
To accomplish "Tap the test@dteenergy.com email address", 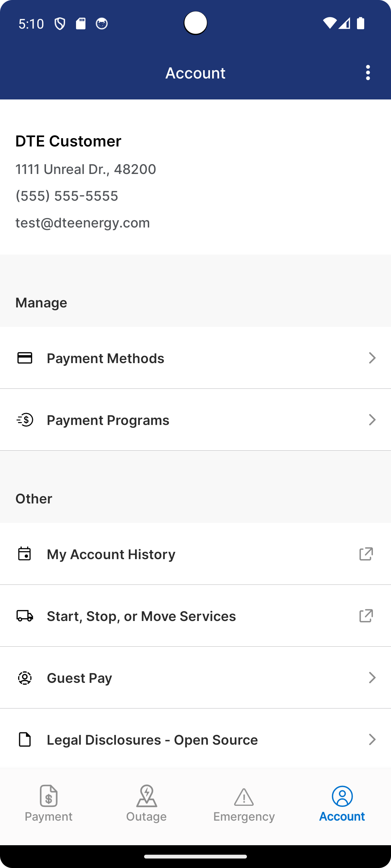I will pos(83,223).
